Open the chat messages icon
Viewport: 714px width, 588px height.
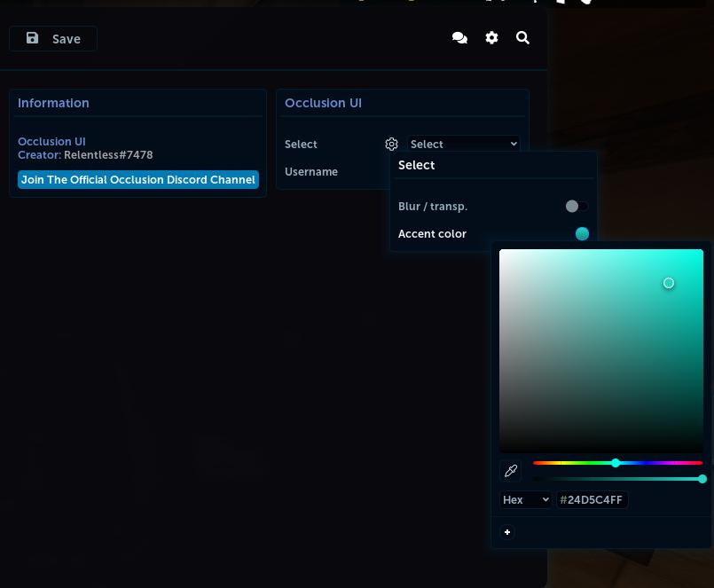coord(459,38)
